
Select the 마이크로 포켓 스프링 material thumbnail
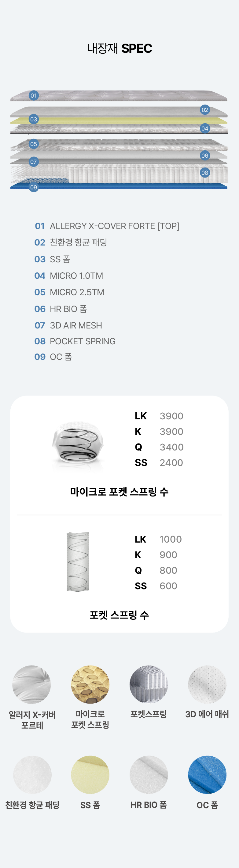[x=90, y=684]
